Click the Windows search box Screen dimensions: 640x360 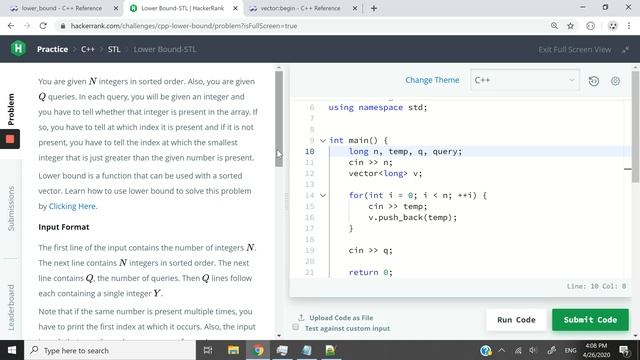click(110, 350)
